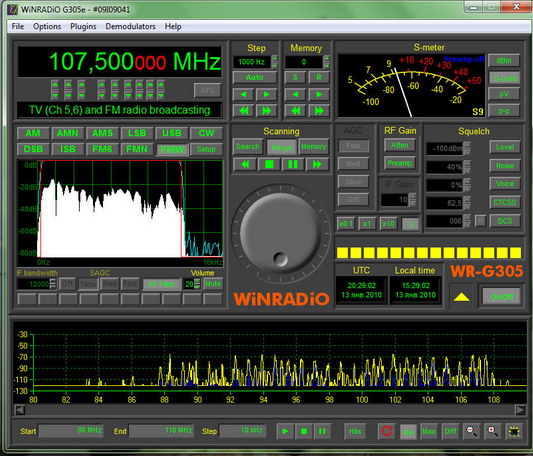
Task: Click the demodulator Setup button
Action: click(206, 149)
